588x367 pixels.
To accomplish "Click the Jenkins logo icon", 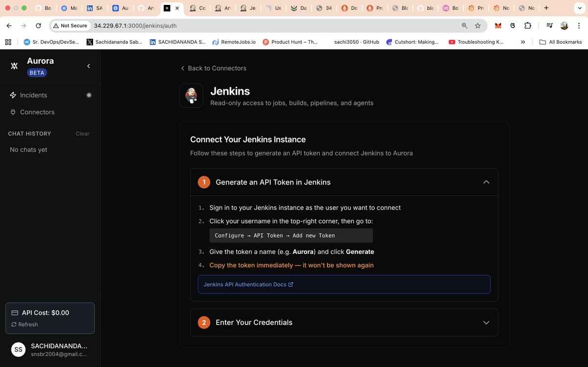I will pyautogui.click(x=191, y=96).
